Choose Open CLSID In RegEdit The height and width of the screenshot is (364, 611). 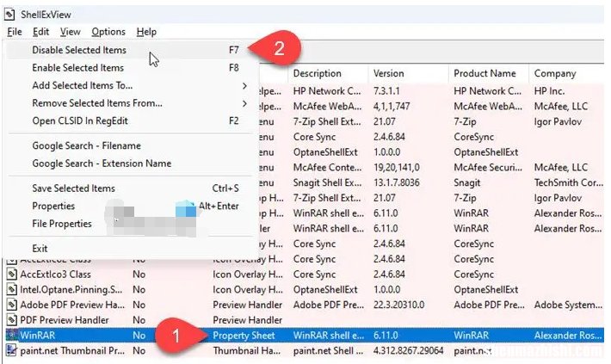click(132, 120)
